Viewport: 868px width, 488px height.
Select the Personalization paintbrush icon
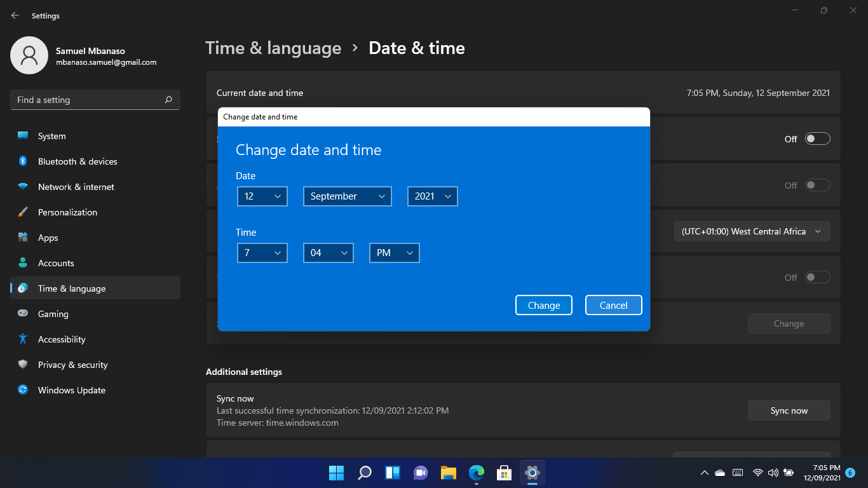click(23, 212)
